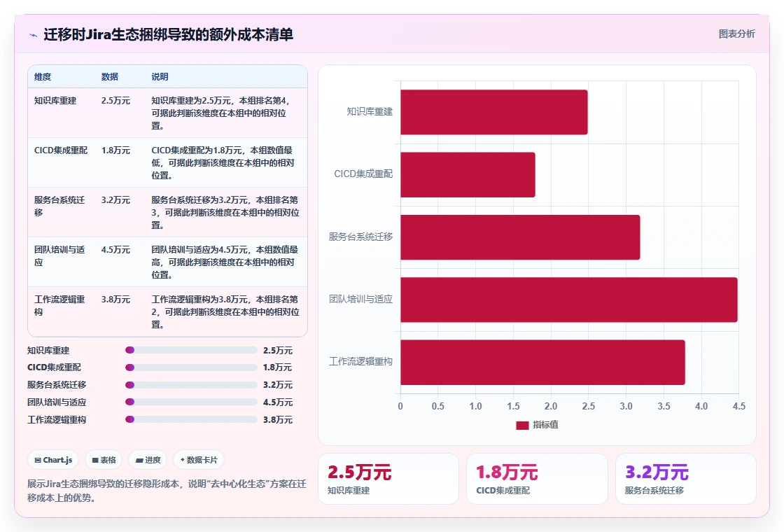Select the 进度 tag chip

coord(148,460)
